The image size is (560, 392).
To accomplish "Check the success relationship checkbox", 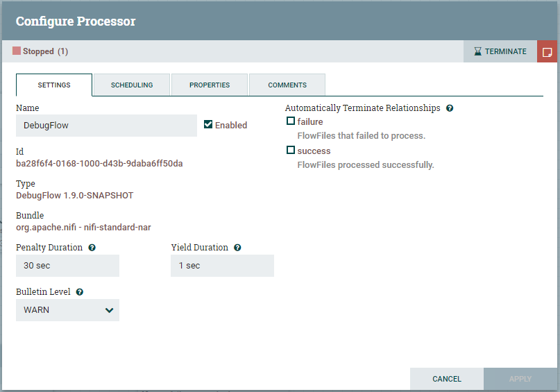I will pyautogui.click(x=291, y=150).
